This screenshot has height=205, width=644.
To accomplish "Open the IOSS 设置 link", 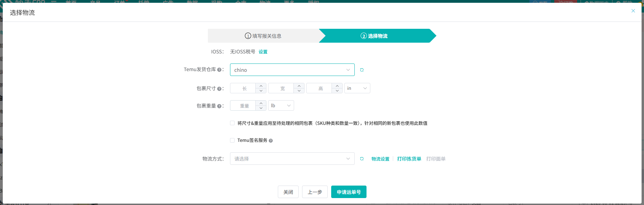I will click(x=263, y=52).
